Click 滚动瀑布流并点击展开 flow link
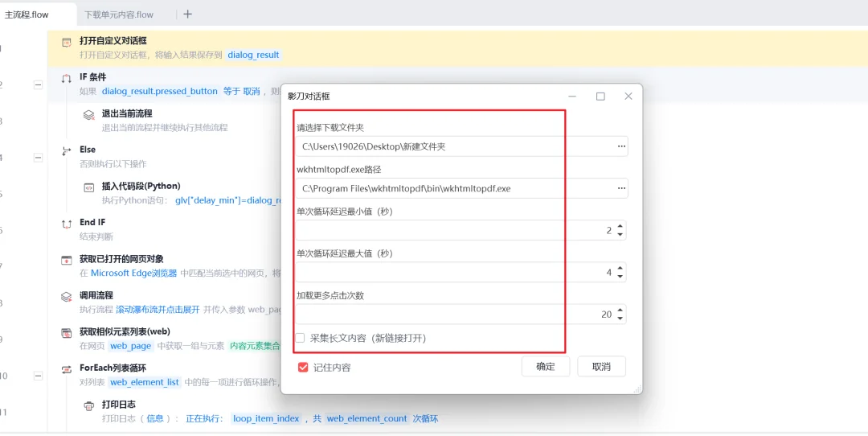This screenshot has width=868, height=436. point(158,309)
